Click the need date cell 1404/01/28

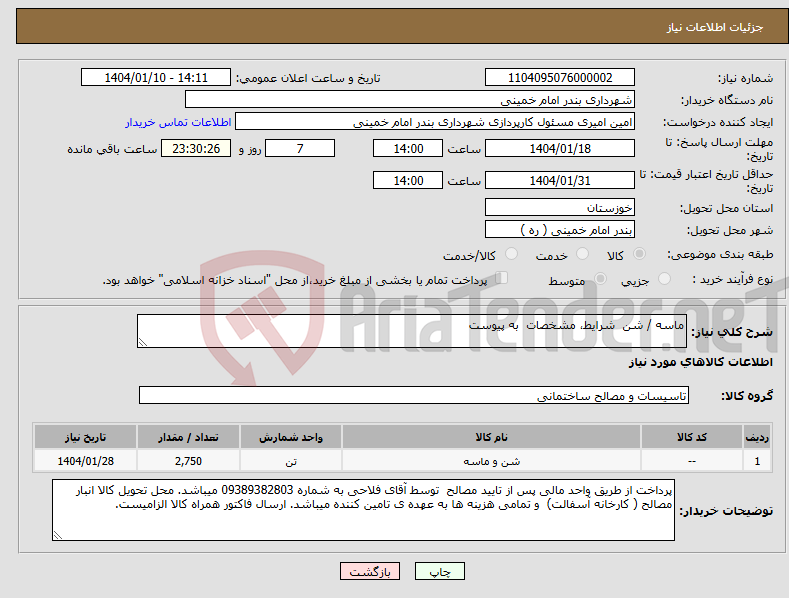pos(85,461)
